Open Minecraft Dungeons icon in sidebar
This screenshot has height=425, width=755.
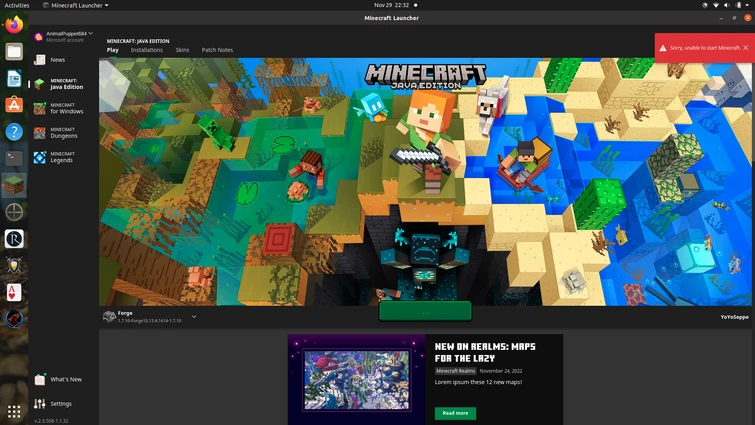(39, 133)
